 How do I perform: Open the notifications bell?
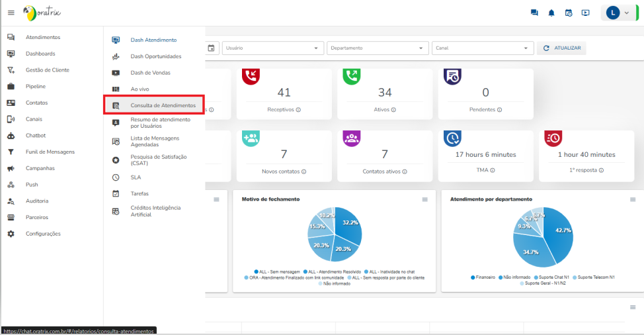(x=551, y=13)
